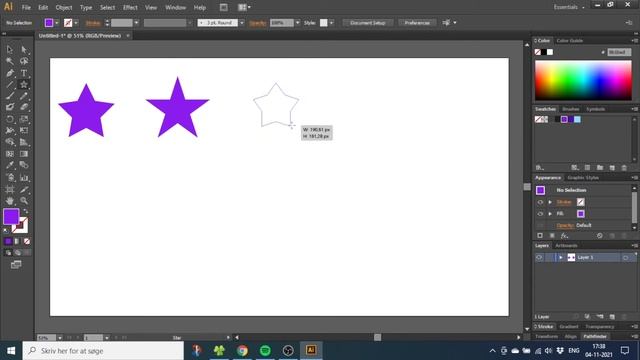Select the Direct Selection tool
This screenshot has width=640, height=360.
point(24,49)
